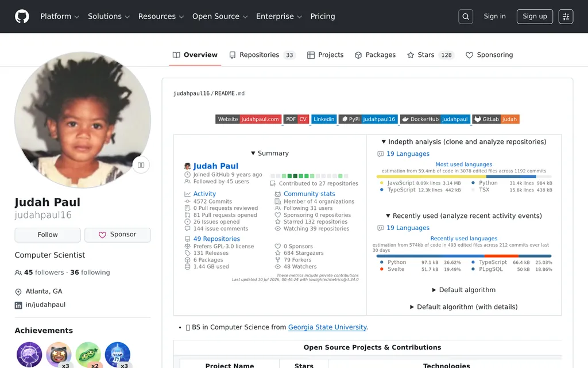Click the LinkedIn icon in sidebar

[x=18, y=305]
